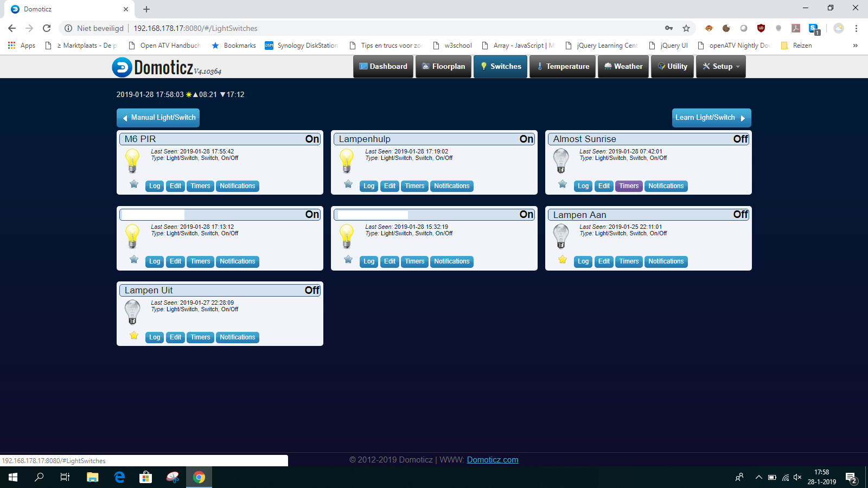Viewport: 868px width, 488px height.
Task: Bookmark this page with star icon
Action: pyautogui.click(x=686, y=28)
